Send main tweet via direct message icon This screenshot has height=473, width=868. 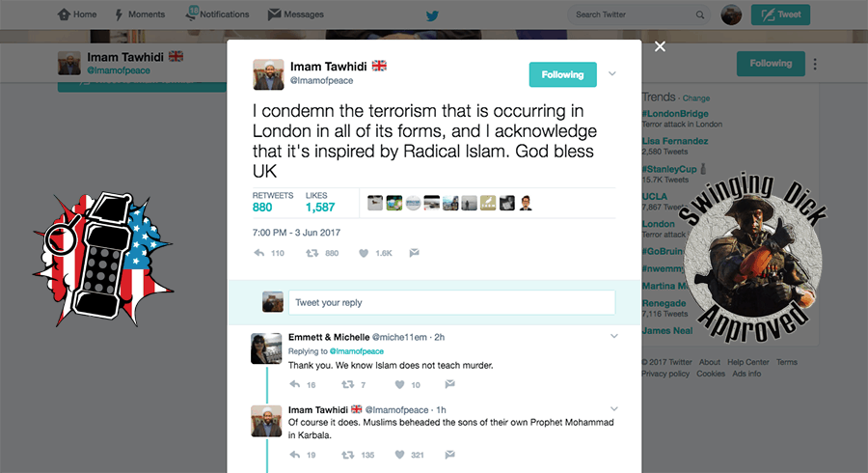coord(414,253)
